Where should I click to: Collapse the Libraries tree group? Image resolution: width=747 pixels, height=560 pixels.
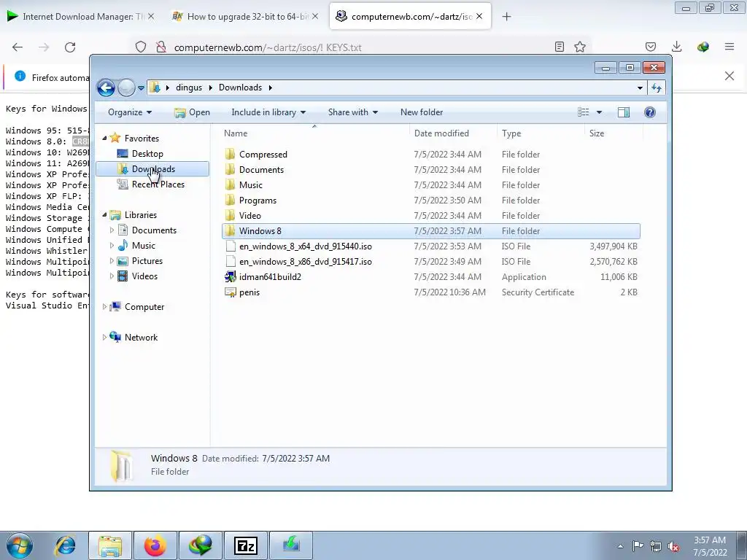[104, 215]
